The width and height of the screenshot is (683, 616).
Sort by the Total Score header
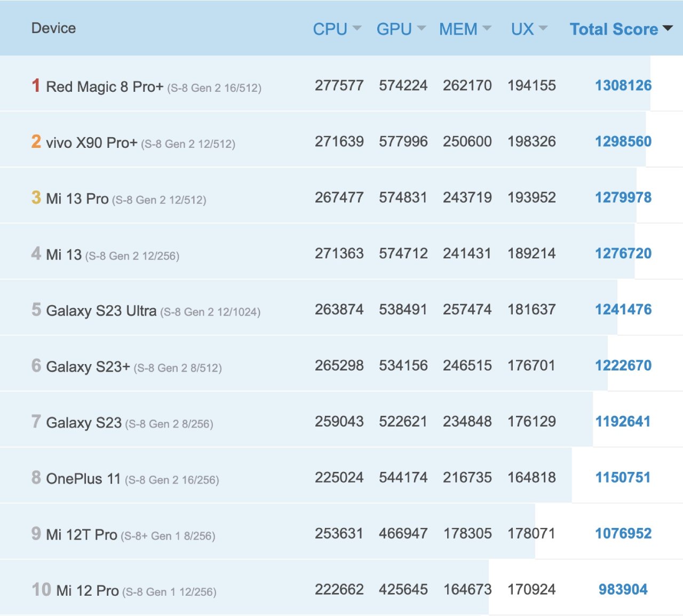click(x=614, y=29)
